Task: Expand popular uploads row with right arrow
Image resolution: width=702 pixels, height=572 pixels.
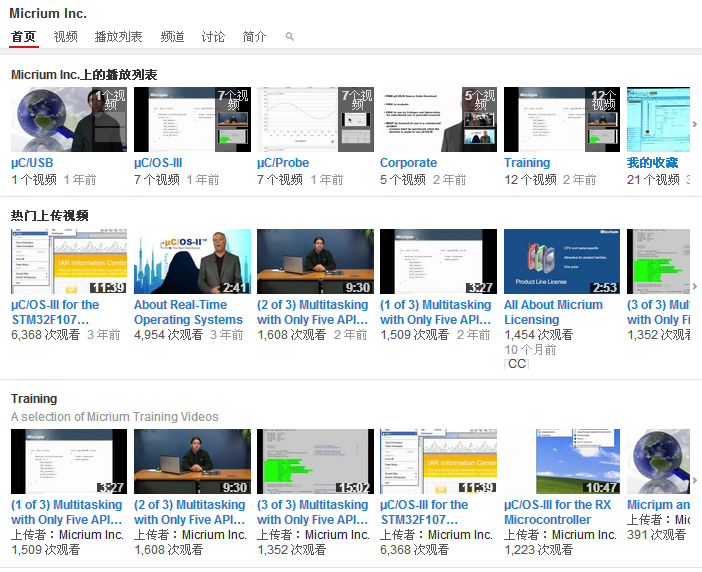Action: point(695,286)
